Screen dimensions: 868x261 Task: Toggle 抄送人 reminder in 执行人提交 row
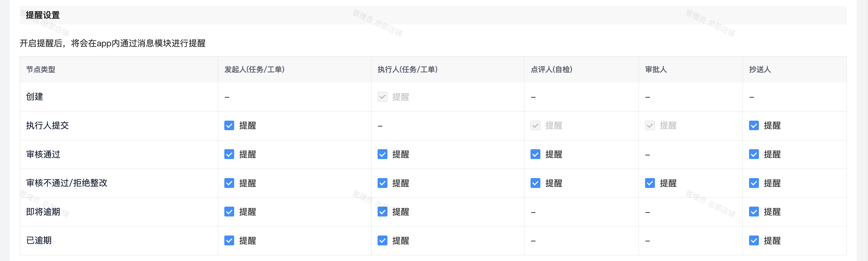tap(754, 126)
